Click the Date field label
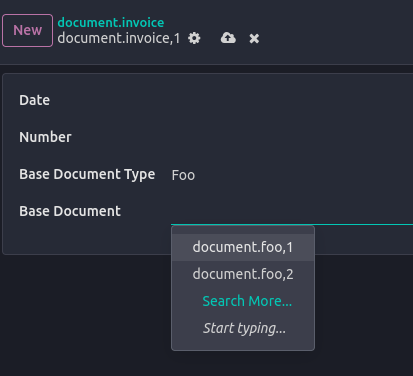Image resolution: width=413 pixels, height=376 pixels. point(35,100)
